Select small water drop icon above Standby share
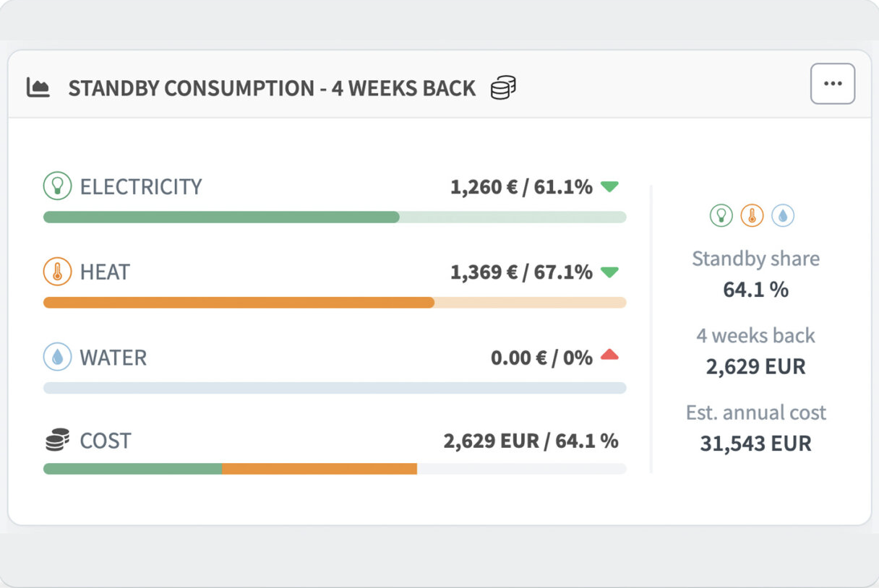Image resolution: width=879 pixels, height=588 pixels. tap(783, 215)
